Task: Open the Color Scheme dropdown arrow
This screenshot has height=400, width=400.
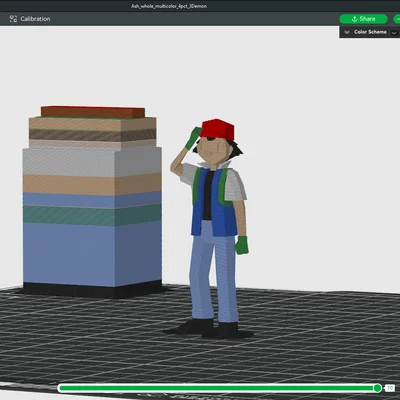Action: pyautogui.click(x=394, y=33)
